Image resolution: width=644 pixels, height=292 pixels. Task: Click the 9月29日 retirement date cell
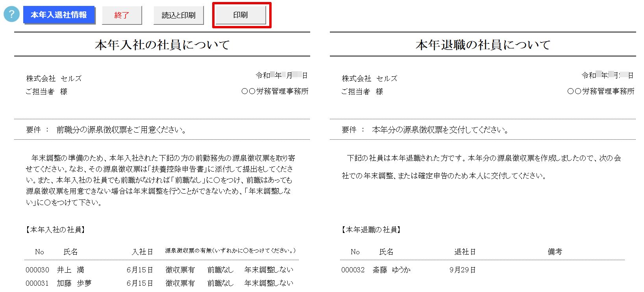pyautogui.click(x=463, y=270)
